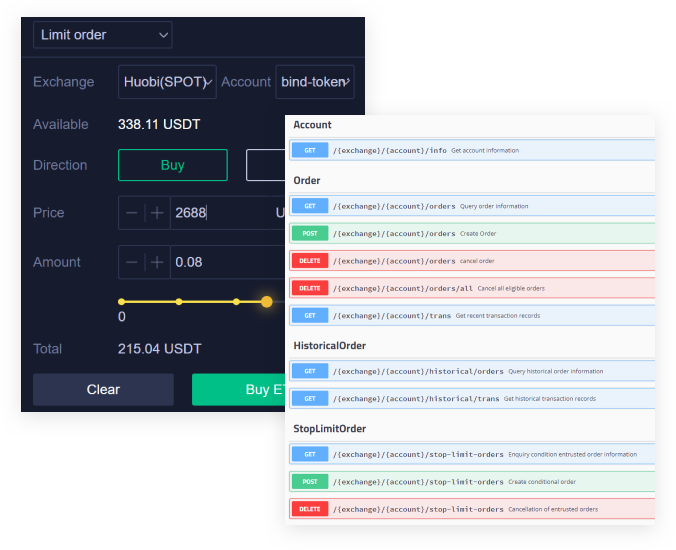This screenshot has width=676, height=550.
Task: Expand DELETE cancel order endpoint
Action: tap(472, 261)
